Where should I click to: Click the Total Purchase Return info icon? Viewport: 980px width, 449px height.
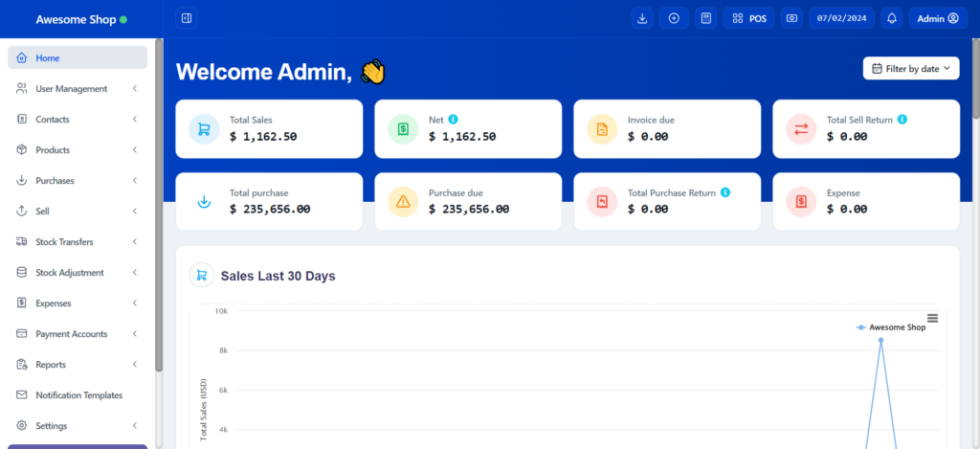[x=725, y=192]
